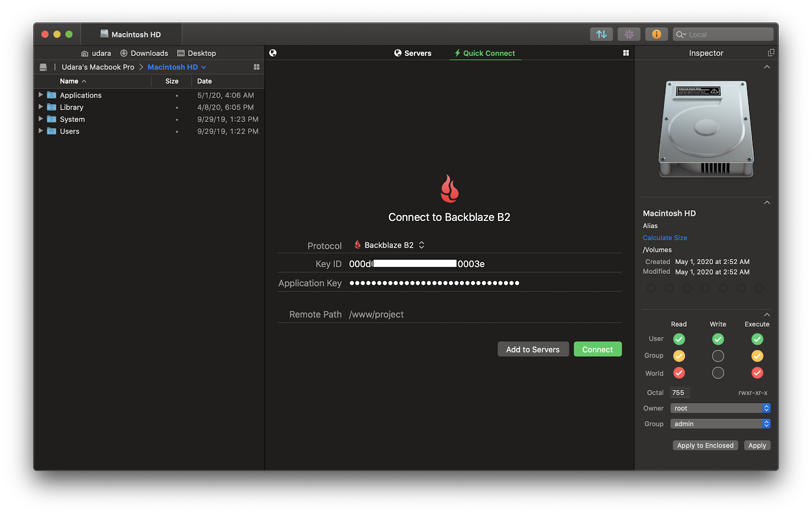This screenshot has height=515, width=812.
Task: Click the Applications folder icon
Action: click(52, 95)
